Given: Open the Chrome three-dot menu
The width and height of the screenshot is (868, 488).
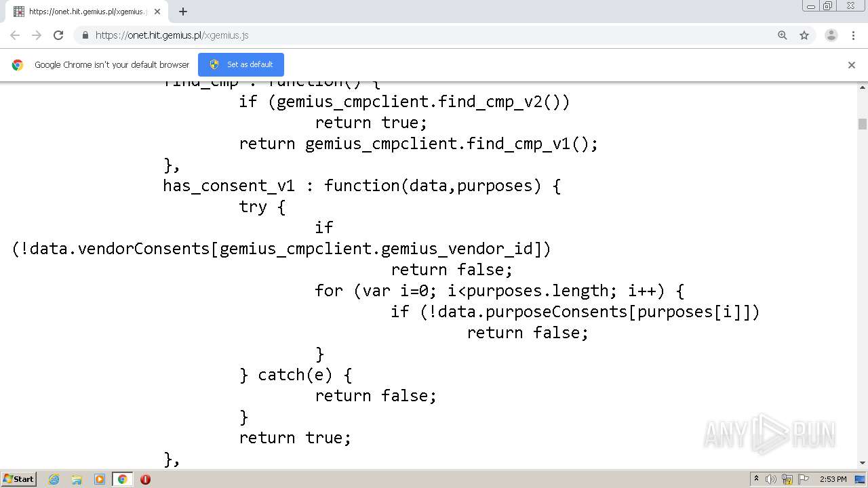Looking at the screenshot, I should (853, 35).
